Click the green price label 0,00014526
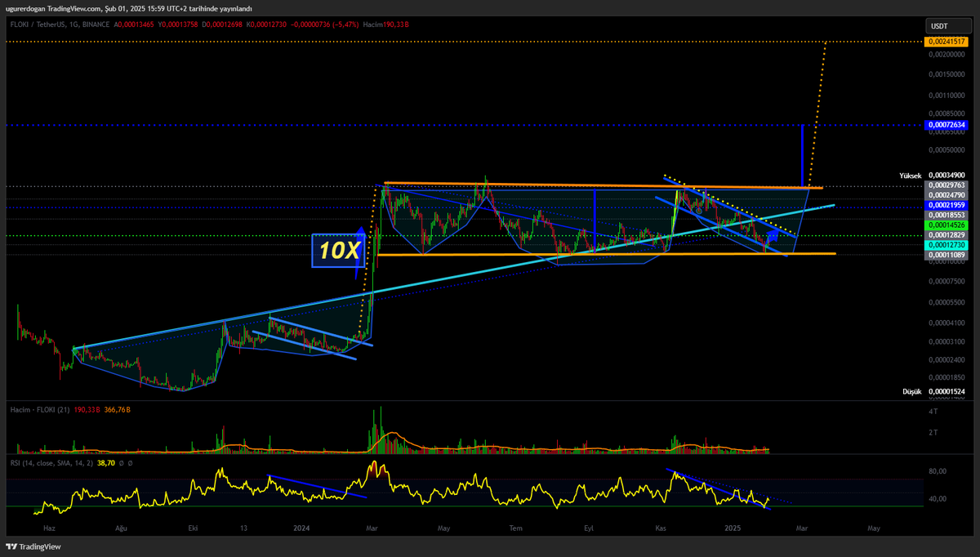 (945, 224)
